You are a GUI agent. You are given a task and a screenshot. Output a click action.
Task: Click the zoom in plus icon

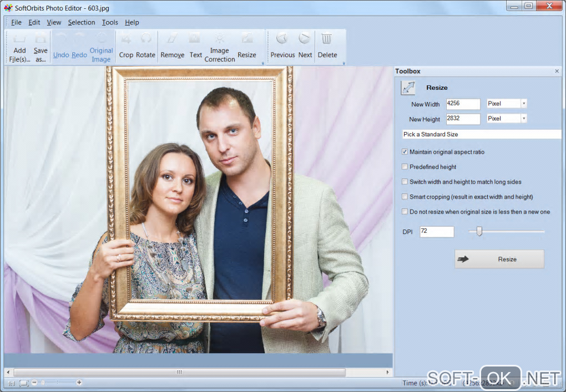point(79,382)
